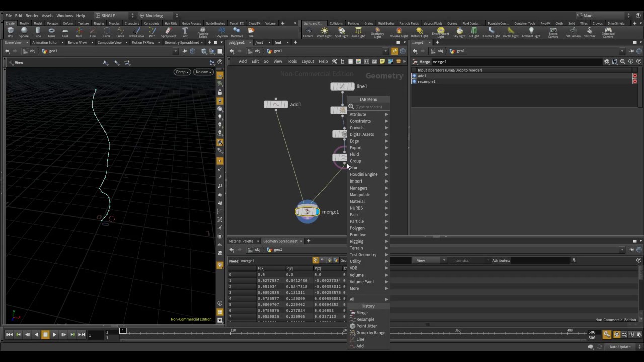Screen dimensions: 644x362
Task: Jump to the last frame
Action: (x=82, y=334)
